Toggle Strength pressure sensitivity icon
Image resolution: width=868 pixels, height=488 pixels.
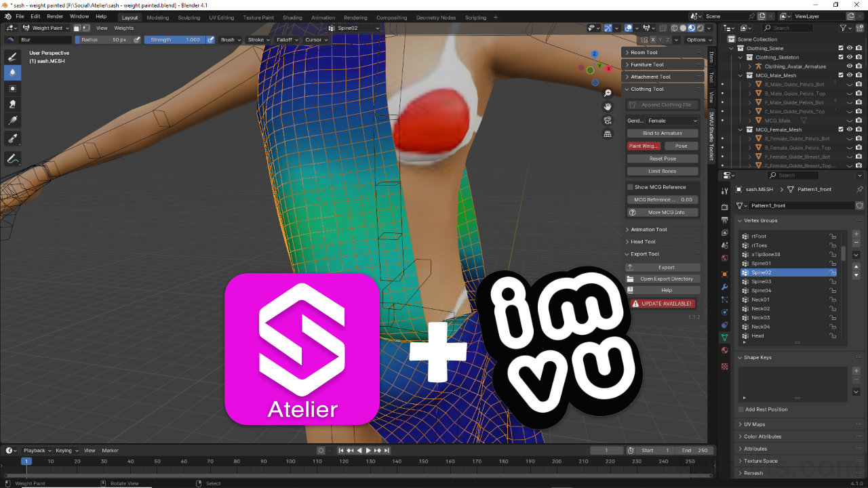tap(210, 40)
